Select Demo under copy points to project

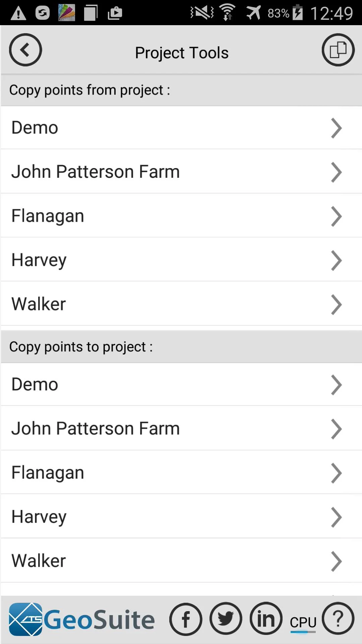(x=181, y=384)
